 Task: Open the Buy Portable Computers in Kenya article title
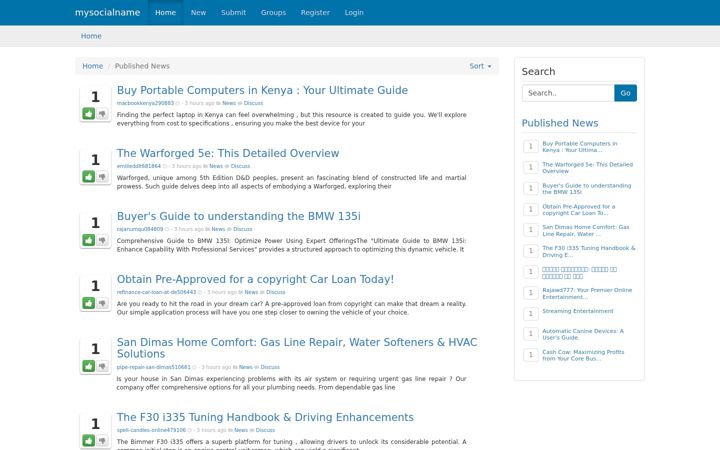(x=262, y=90)
